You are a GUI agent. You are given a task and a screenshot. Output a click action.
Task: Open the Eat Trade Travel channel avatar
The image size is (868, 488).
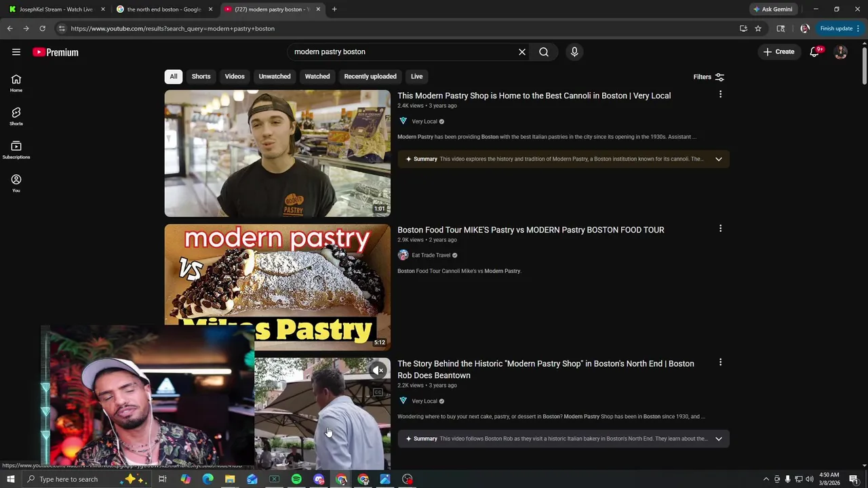(x=403, y=256)
